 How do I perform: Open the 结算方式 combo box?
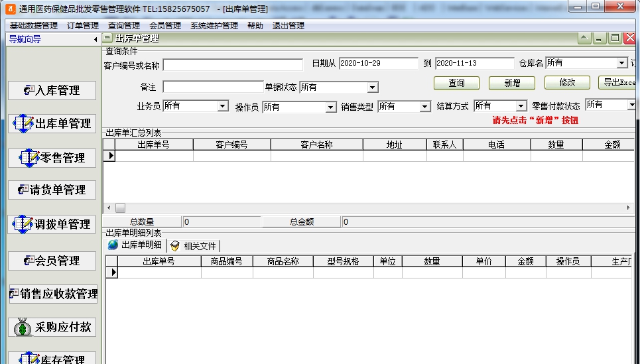click(521, 106)
